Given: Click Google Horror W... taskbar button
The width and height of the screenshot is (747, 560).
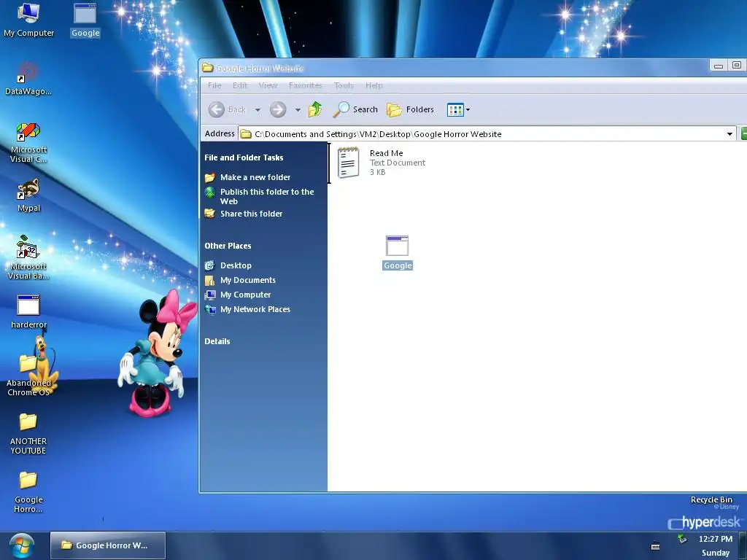Looking at the screenshot, I should [108, 545].
